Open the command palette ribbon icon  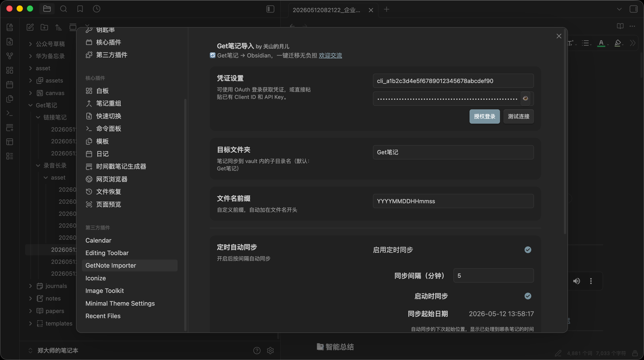(10, 113)
